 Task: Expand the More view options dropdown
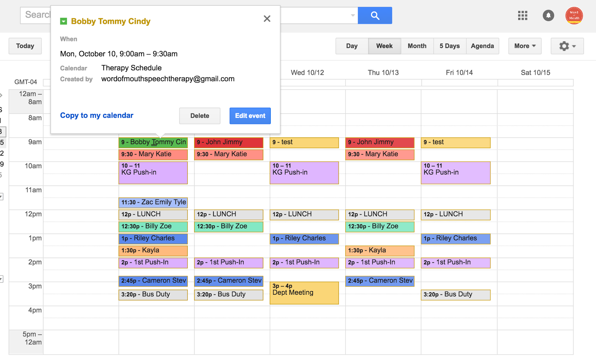tap(524, 46)
